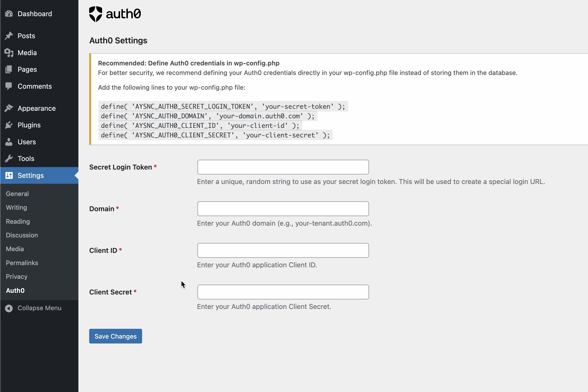Click the Users person icon
The height and width of the screenshot is (392, 588).
9,142
